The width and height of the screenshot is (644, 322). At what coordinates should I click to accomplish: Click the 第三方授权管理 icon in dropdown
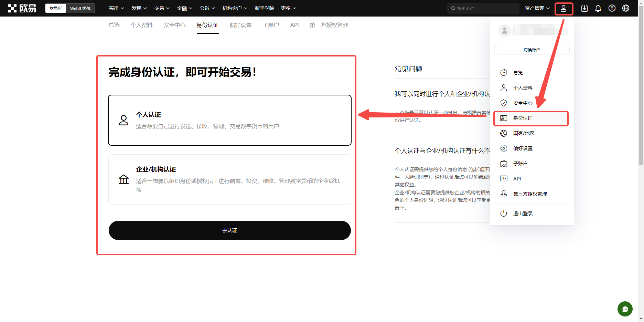[504, 194]
